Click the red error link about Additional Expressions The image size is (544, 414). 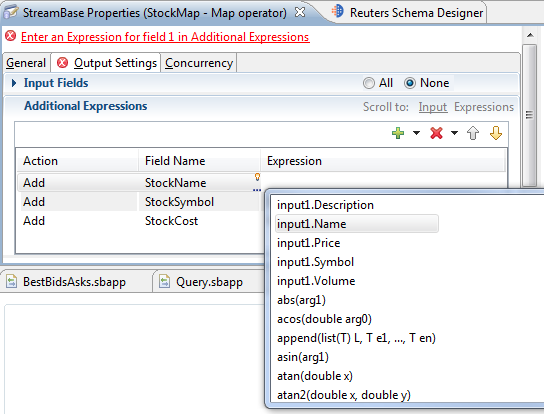pyautogui.click(x=165, y=37)
